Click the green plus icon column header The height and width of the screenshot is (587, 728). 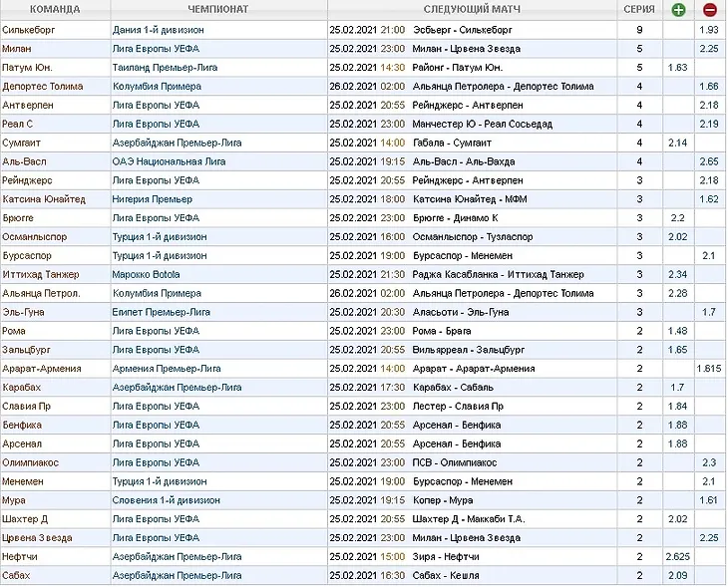click(x=678, y=9)
